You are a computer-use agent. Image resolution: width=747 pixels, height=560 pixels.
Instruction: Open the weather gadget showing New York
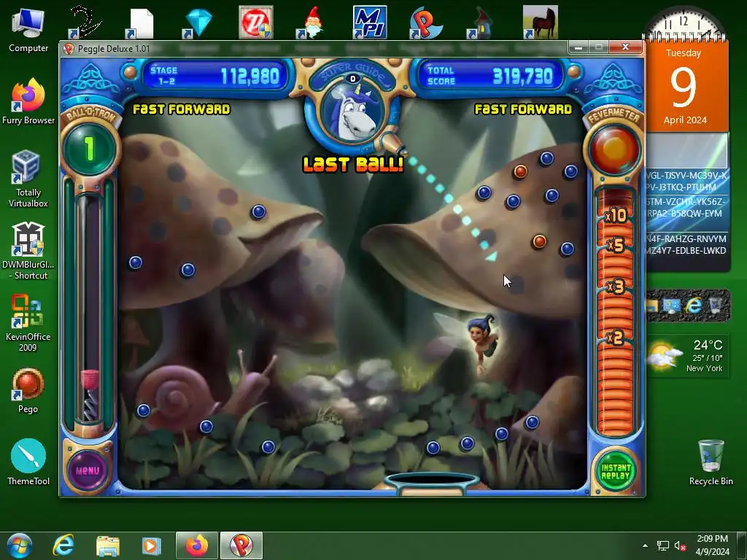687,356
